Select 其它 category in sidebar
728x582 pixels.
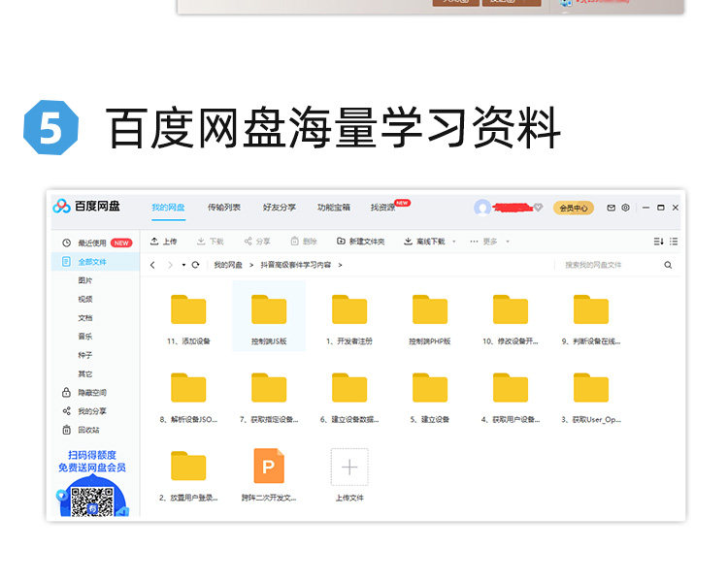point(85,373)
